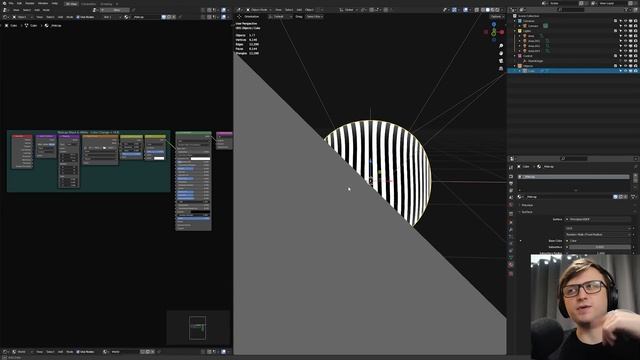Switch to solid viewport shading
This screenshot has width=640, height=360.
(x=487, y=10)
